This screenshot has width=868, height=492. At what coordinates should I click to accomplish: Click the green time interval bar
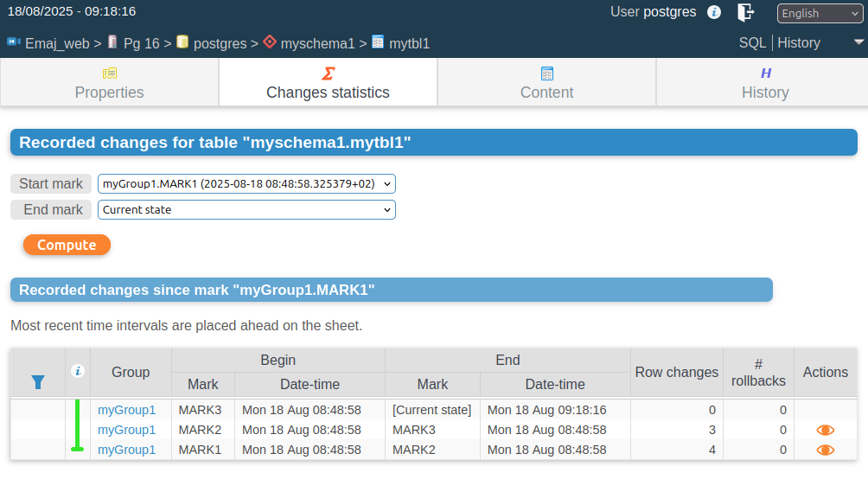click(78, 425)
